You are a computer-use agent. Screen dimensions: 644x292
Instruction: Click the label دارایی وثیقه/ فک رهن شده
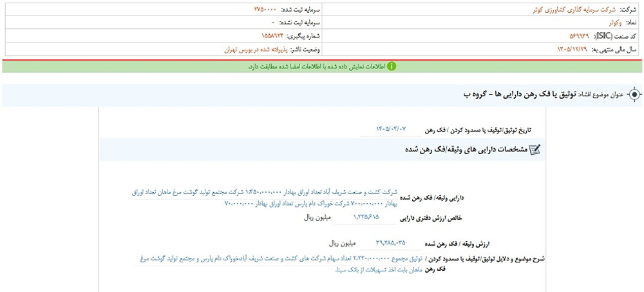[x=431, y=197]
